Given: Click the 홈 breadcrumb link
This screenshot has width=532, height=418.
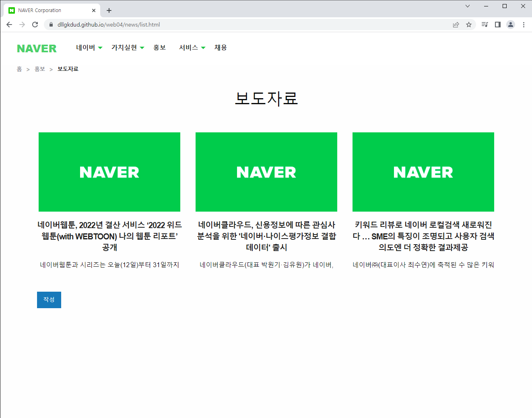Looking at the screenshot, I should point(19,69).
